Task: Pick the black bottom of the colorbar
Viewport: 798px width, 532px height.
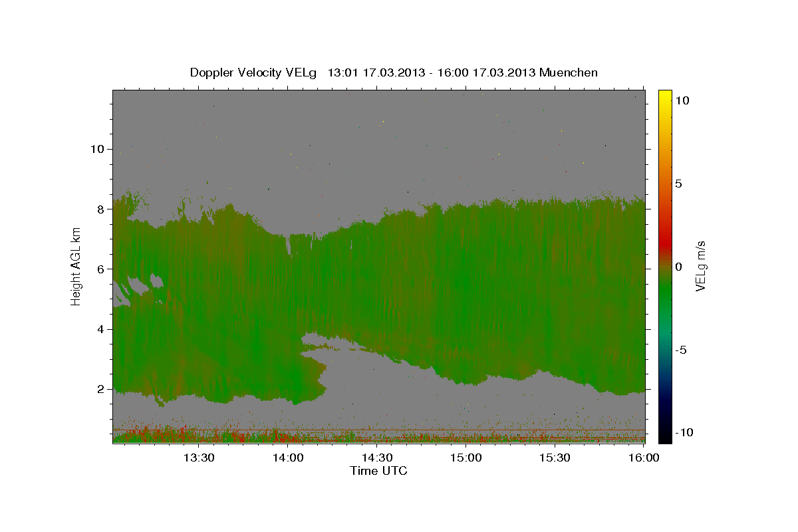Action: click(665, 438)
